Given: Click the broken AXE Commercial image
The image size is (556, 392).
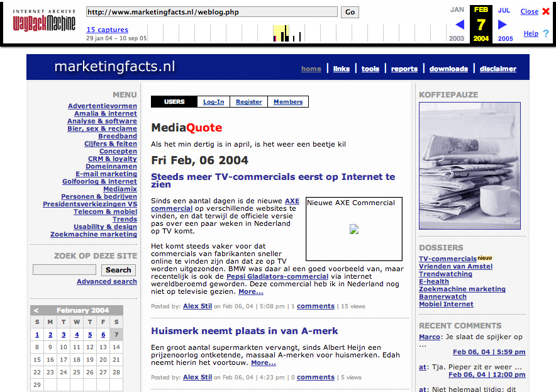Looking at the screenshot, I should pos(354,230).
